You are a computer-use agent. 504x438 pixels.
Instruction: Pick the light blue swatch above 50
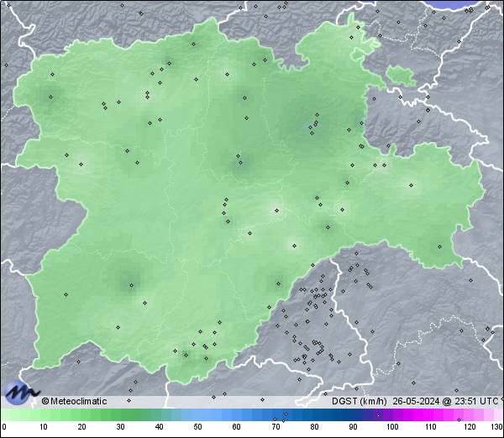click(x=197, y=414)
